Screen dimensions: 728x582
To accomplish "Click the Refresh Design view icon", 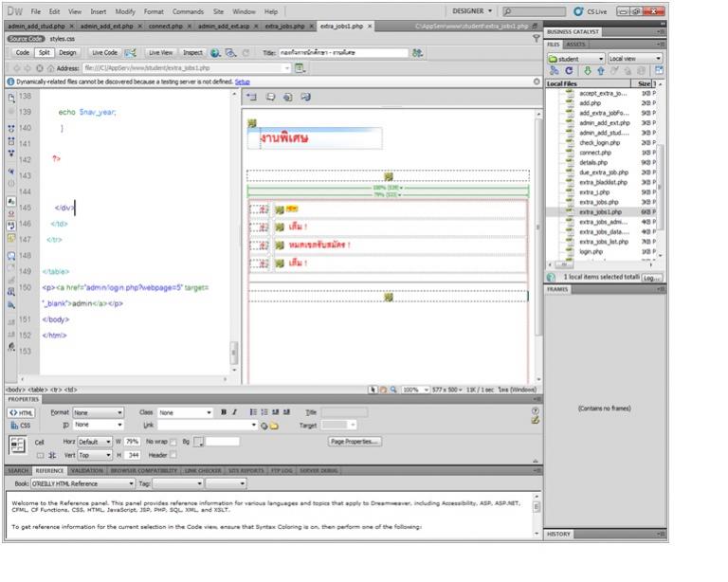I will coord(246,53).
